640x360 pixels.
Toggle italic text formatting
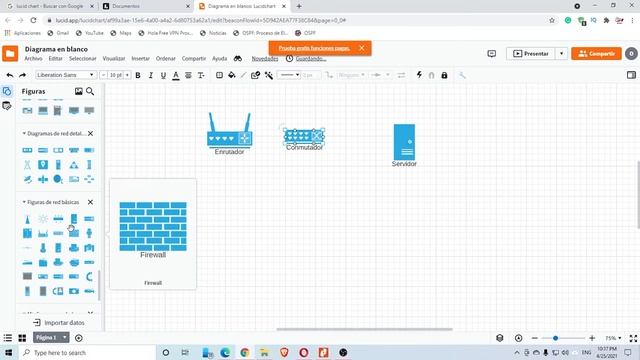pyautogui.click(x=151, y=75)
